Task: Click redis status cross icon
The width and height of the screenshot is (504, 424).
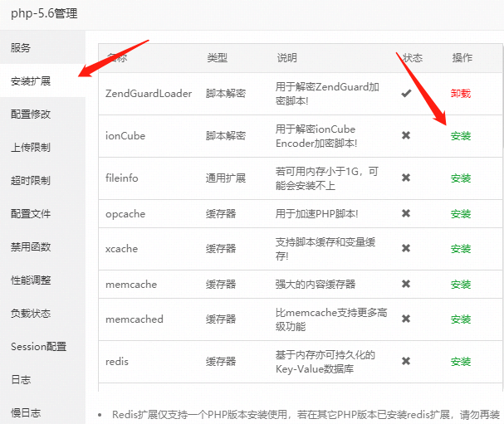Action: [406, 362]
